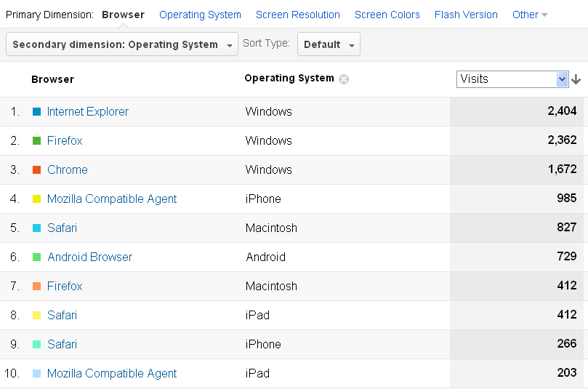Click the green swatch beside Android Browser
The width and height of the screenshot is (588, 392).
pyautogui.click(x=37, y=257)
